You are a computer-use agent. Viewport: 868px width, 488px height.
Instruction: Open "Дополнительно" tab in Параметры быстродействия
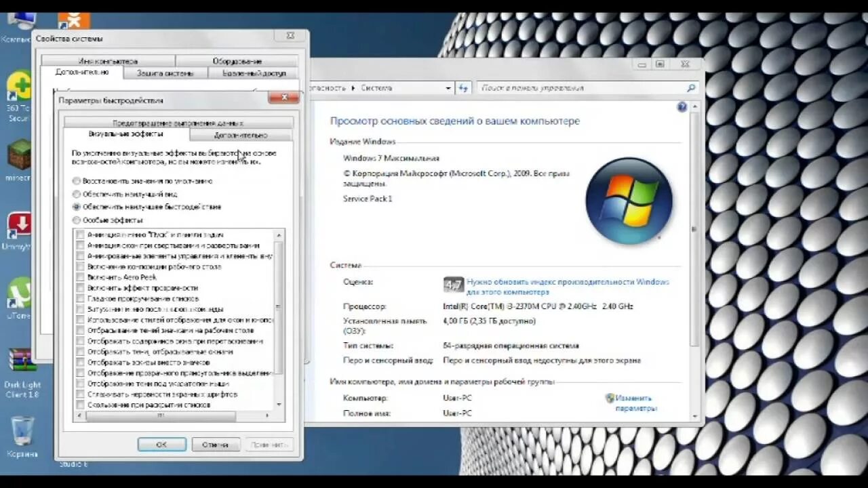pos(241,135)
